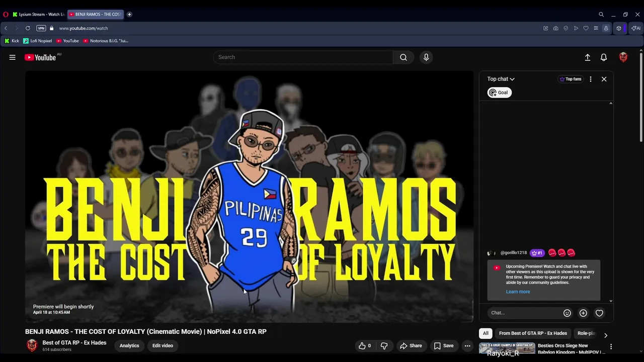Viewport: 644px width, 362px height.
Task: Dislike the video with thumbs down
Action: click(x=384, y=345)
